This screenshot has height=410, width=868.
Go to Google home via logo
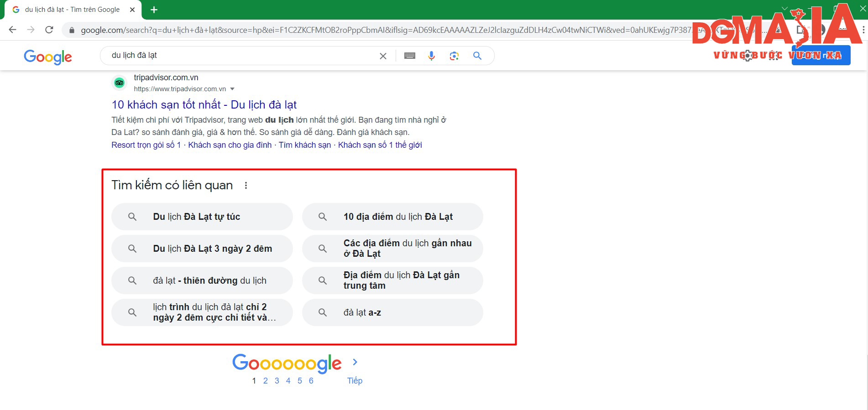(48, 57)
